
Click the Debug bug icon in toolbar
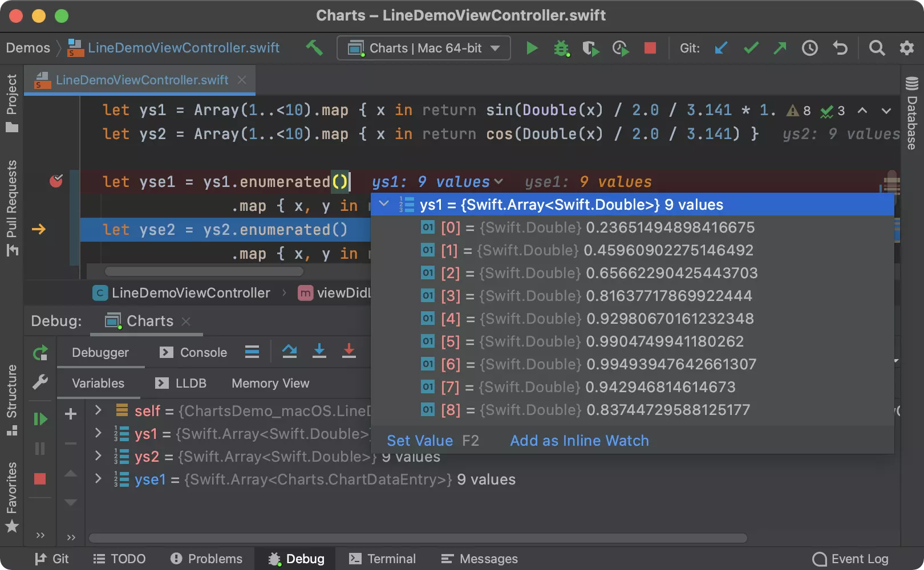(x=561, y=48)
